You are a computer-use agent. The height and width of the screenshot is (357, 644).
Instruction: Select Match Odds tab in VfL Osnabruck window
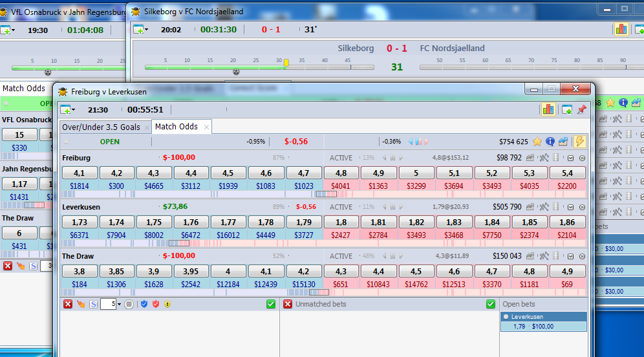(24, 89)
